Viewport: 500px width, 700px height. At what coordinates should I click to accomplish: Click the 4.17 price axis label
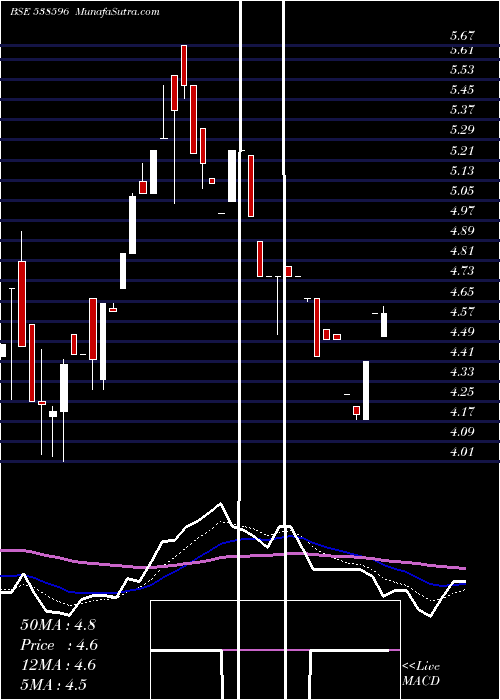[x=462, y=412]
